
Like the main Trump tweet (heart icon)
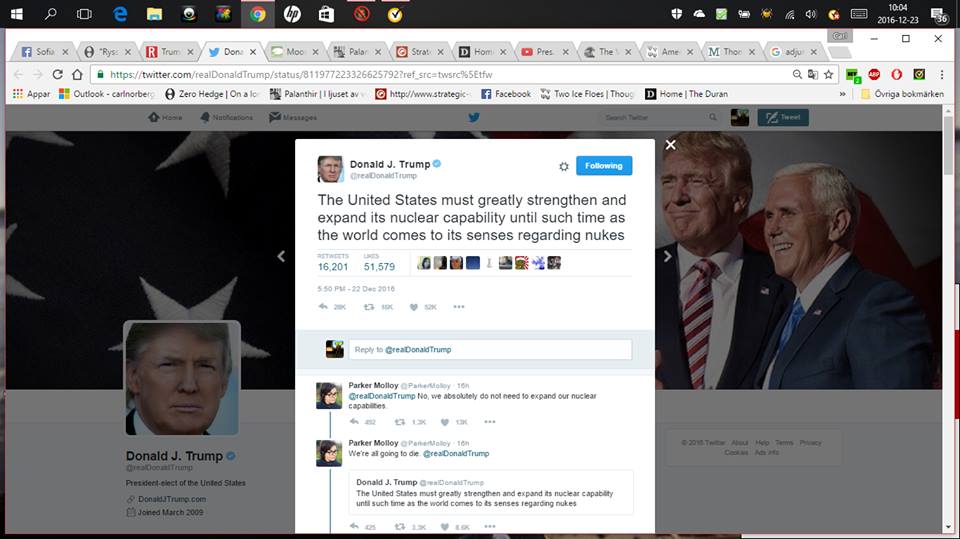tap(414, 307)
